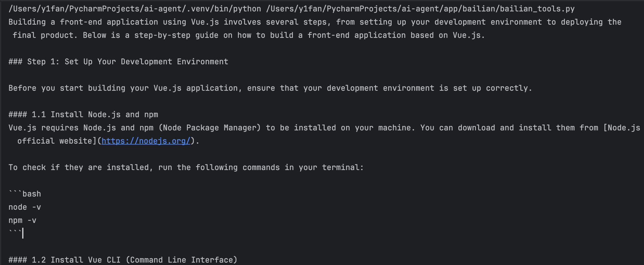This screenshot has width=644, height=265.
Task: Click the word "Building" starting the output
Action: [x=27, y=22]
